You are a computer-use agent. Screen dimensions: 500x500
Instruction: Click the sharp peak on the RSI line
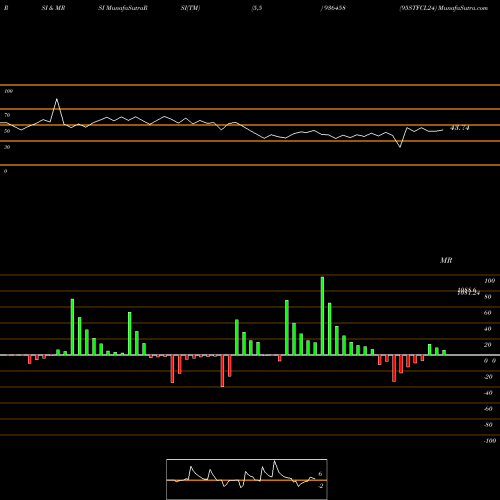pos(57,99)
